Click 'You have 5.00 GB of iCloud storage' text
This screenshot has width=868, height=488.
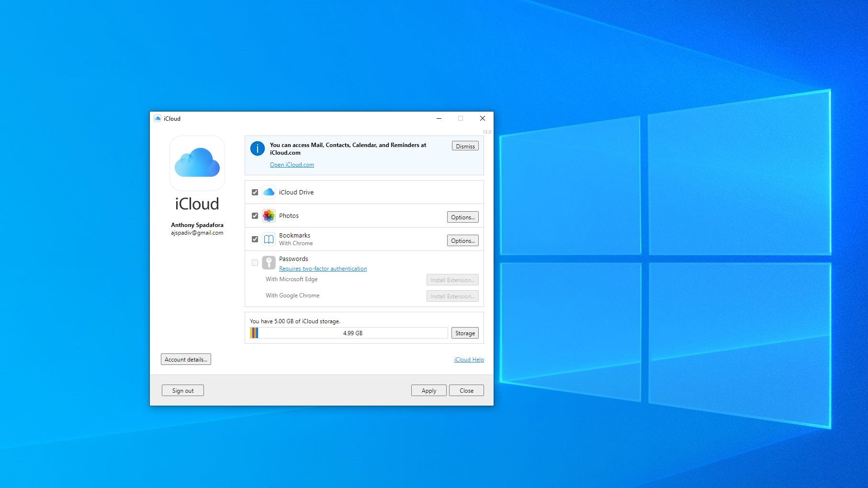tap(295, 321)
